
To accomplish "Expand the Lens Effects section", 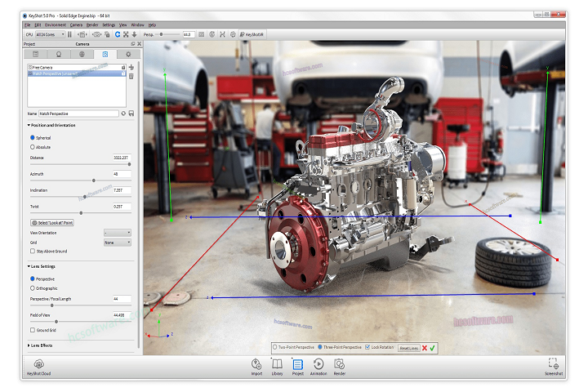I will (29, 345).
